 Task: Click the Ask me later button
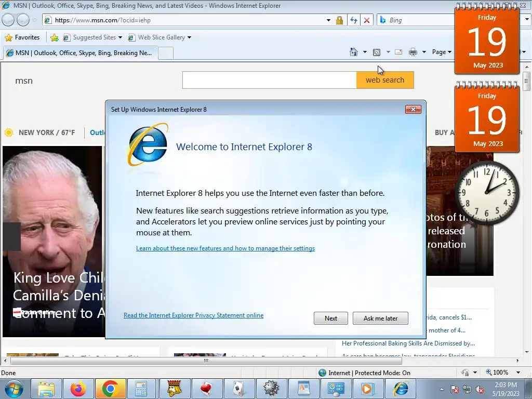pos(380,318)
